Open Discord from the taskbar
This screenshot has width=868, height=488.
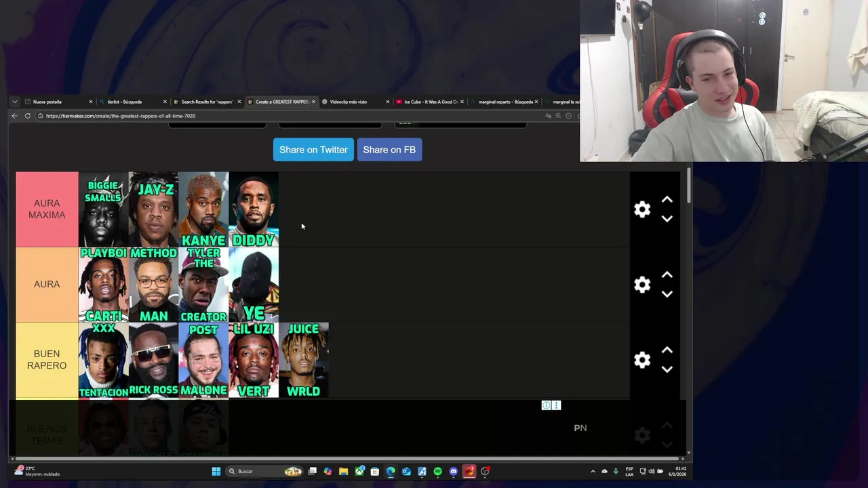point(453,471)
